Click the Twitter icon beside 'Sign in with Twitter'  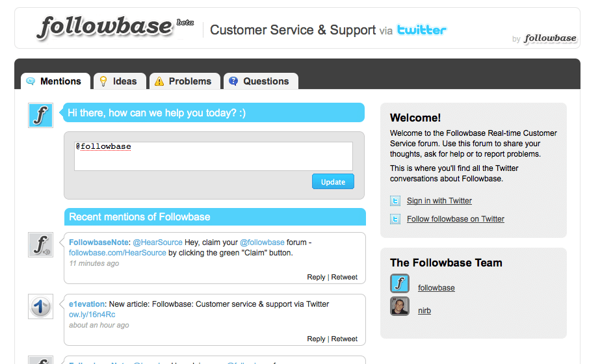point(395,201)
